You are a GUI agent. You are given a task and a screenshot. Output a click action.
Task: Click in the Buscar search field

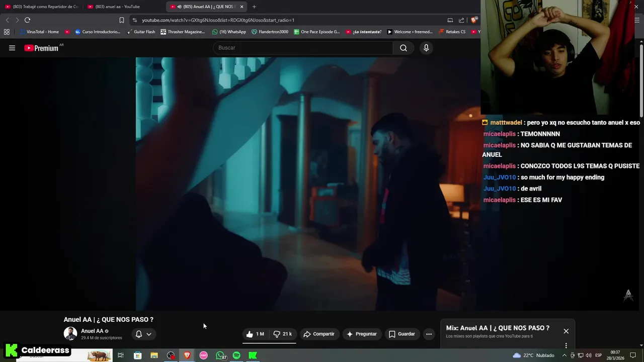(303, 48)
